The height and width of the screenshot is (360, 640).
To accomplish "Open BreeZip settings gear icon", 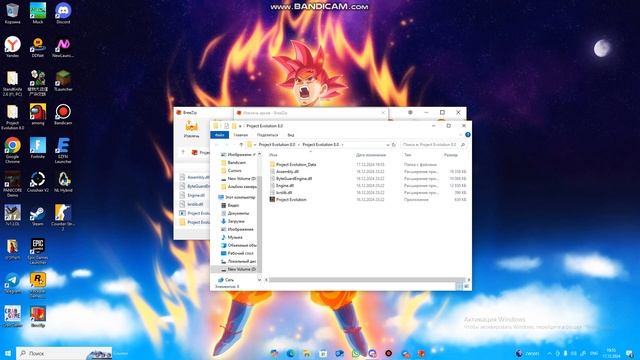I will (410, 112).
